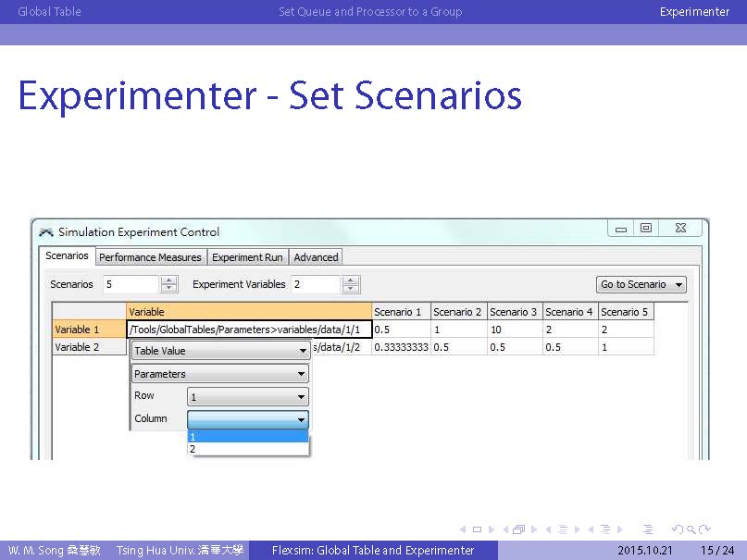Open the Experiment Run tab
This screenshot has height=560, width=747.
click(x=247, y=257)
